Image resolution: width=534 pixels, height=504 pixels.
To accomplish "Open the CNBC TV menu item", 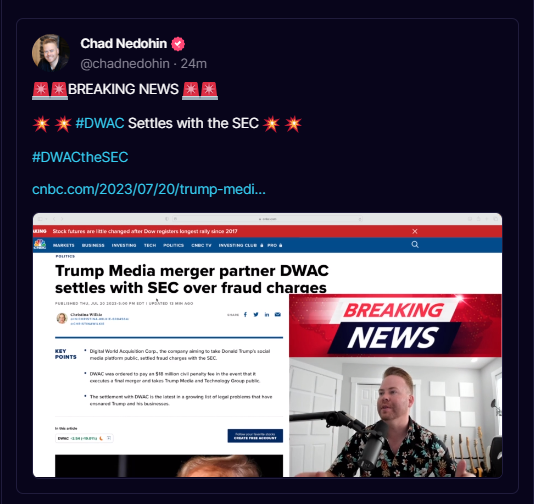I will click(x=201, y=245).
